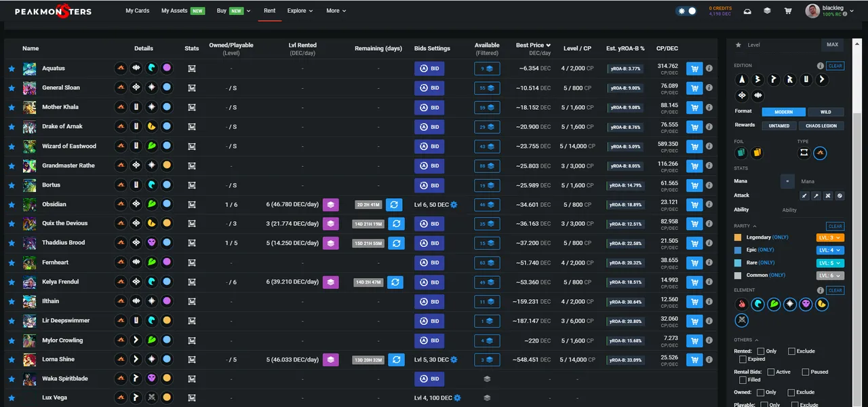Open stats chart for Fernheart
This screenshot has width=868, height=407.
tap(192, 263)
